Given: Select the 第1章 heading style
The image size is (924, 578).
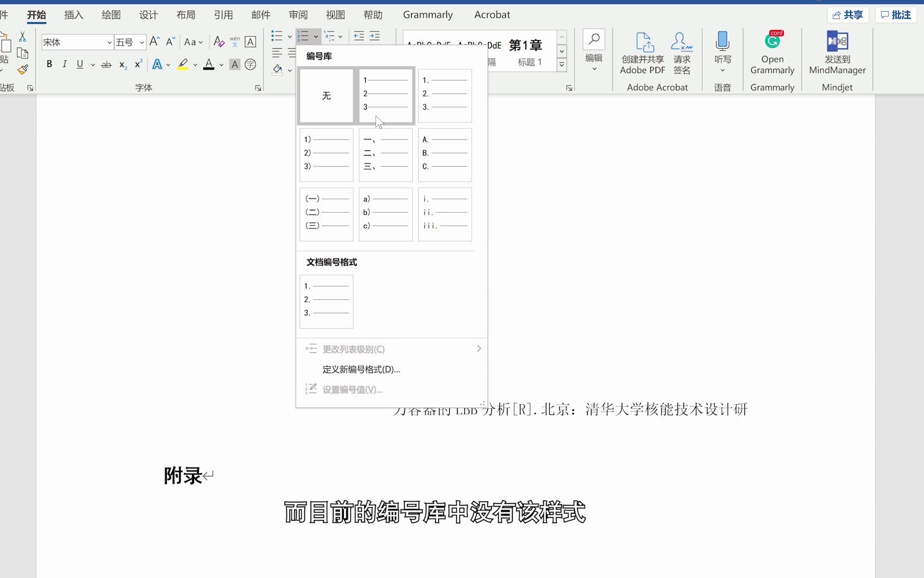Looking at the screenshot, I should pyautogui.click(x=525, y=52).
